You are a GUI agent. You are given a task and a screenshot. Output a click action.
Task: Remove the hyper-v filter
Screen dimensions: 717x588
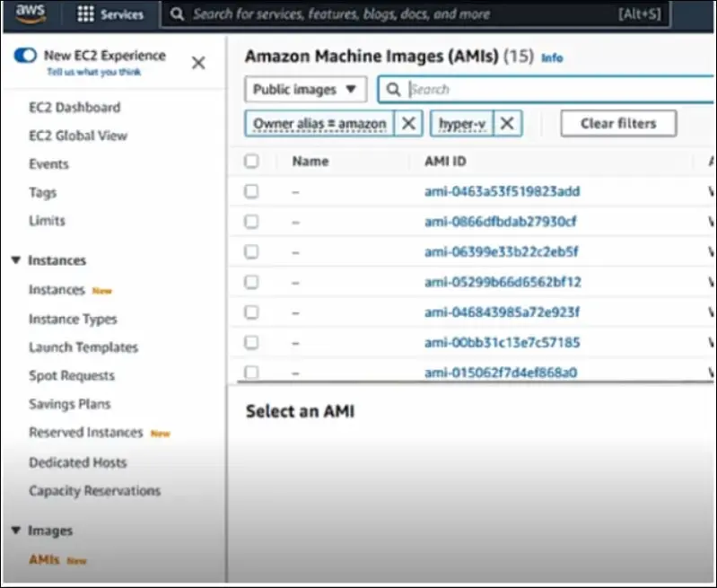[x=507, y=123]
